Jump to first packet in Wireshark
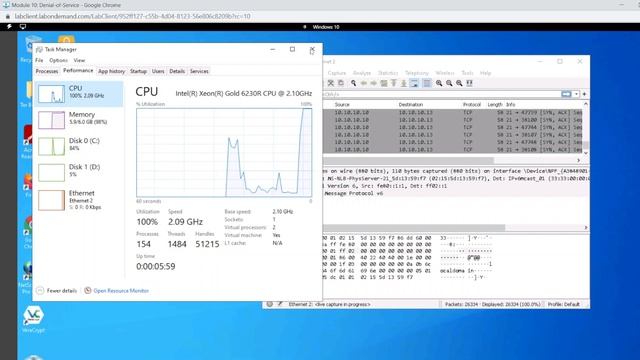This screenshot has height=360, width=640. (393, 83)
